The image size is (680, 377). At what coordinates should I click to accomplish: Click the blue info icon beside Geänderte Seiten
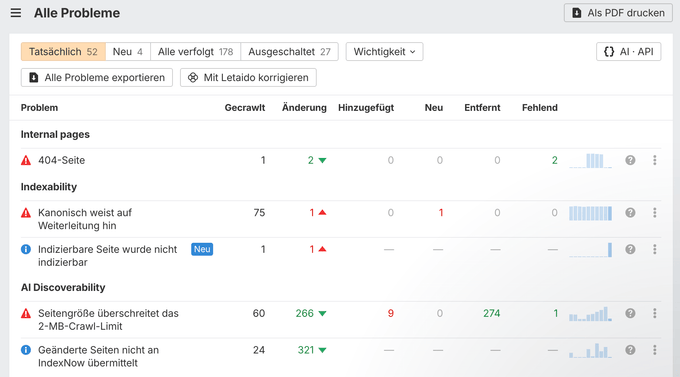click(26, 350)
